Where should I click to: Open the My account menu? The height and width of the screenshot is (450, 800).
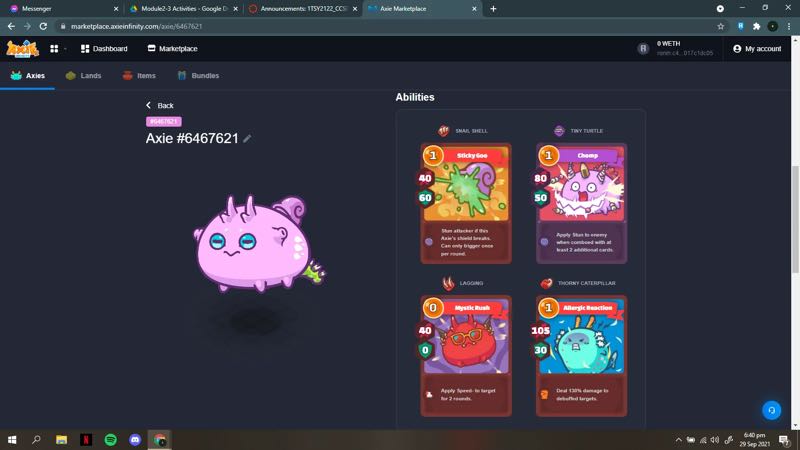click(757, 48)
